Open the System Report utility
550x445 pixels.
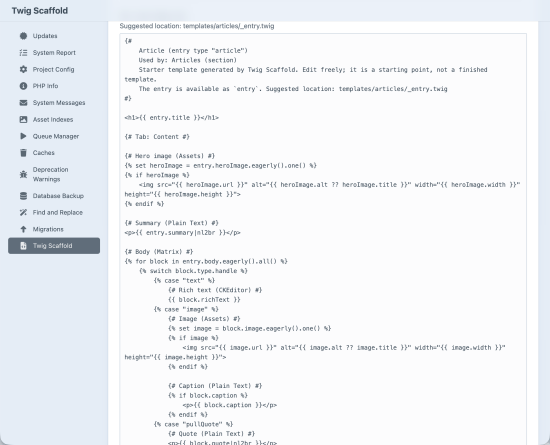(54, 53)
